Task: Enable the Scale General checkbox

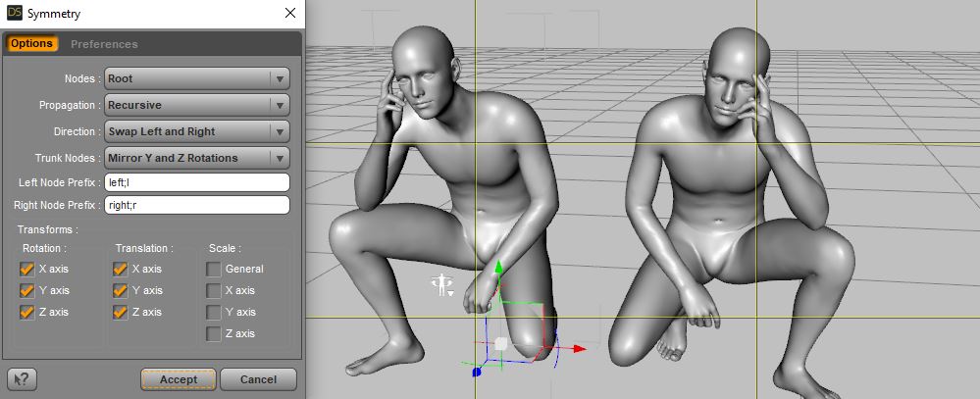Action: pyautogui.click(x=214, y=270)
